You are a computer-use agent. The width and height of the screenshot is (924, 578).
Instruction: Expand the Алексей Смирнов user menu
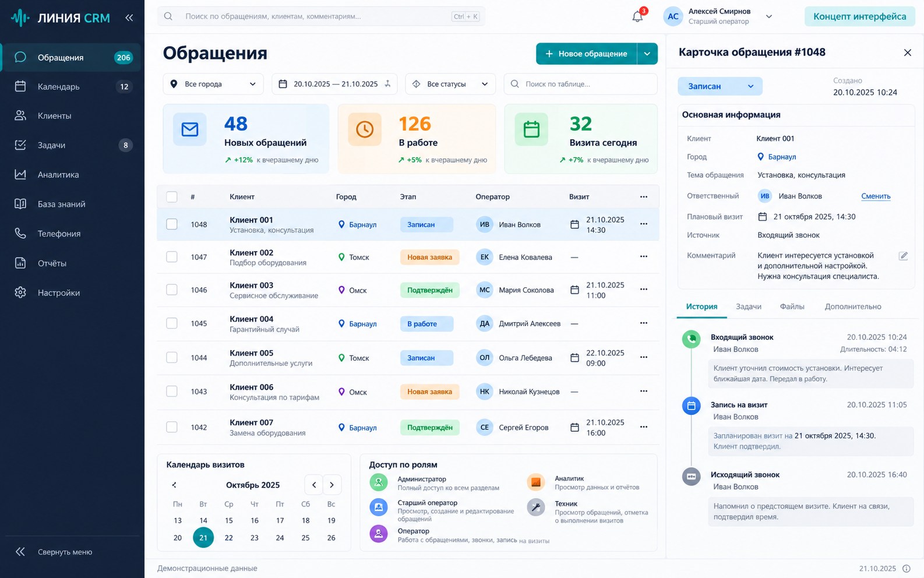tap(769, 16)
